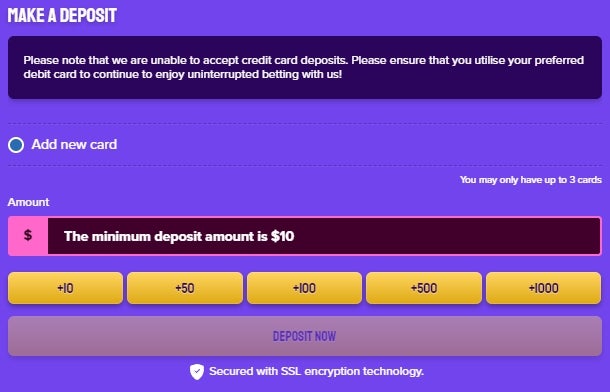Click the pink dollar sign currency prefix
The image size is (610, 392).
point(28,236)
